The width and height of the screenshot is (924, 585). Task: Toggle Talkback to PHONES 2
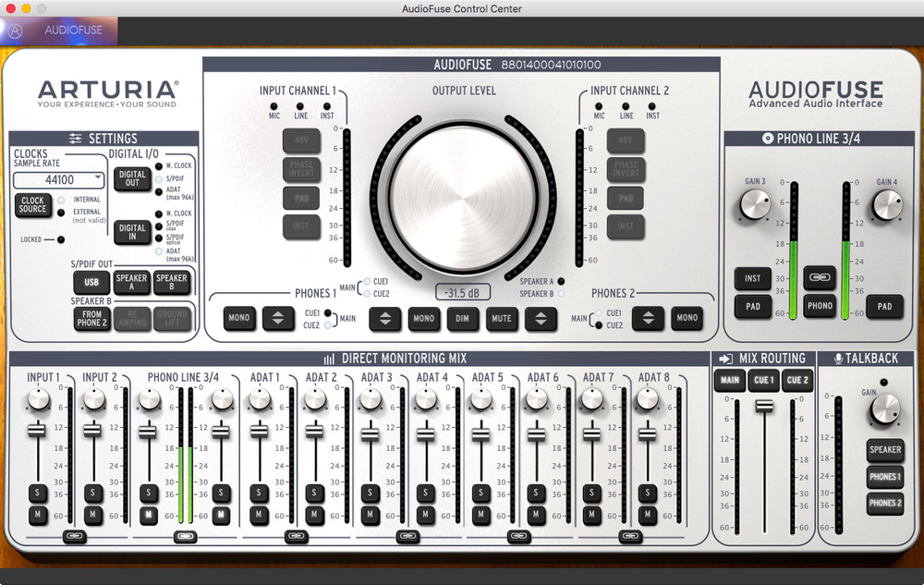click(885, 504)
